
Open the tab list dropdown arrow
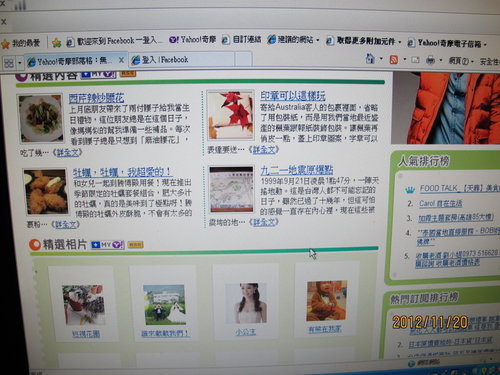point(20,63)
